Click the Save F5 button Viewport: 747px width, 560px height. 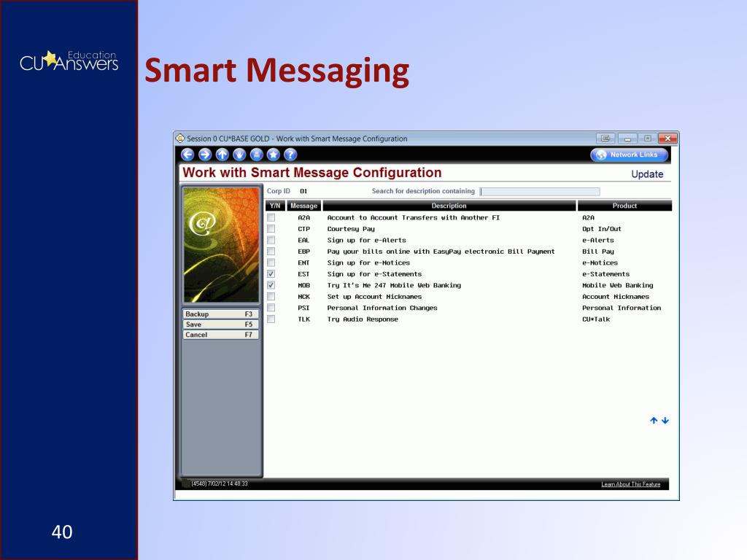point(220,324)
